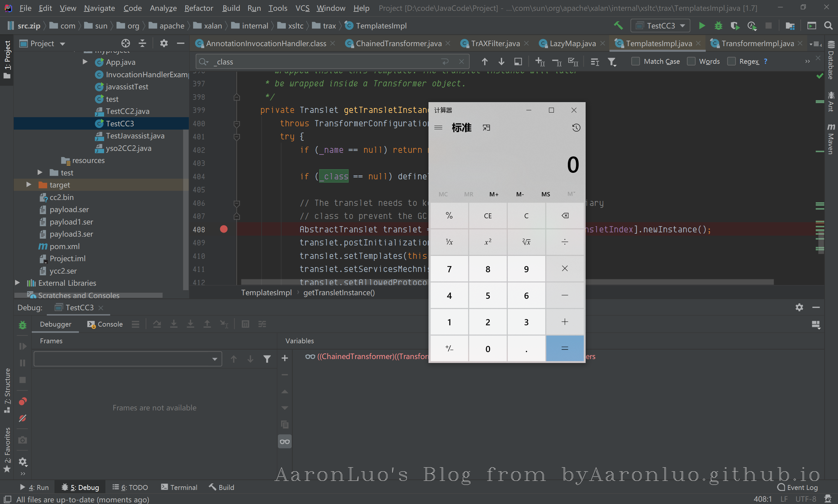Click the green Run button in toolbar
838x504 pixels.
coord(701,26)
